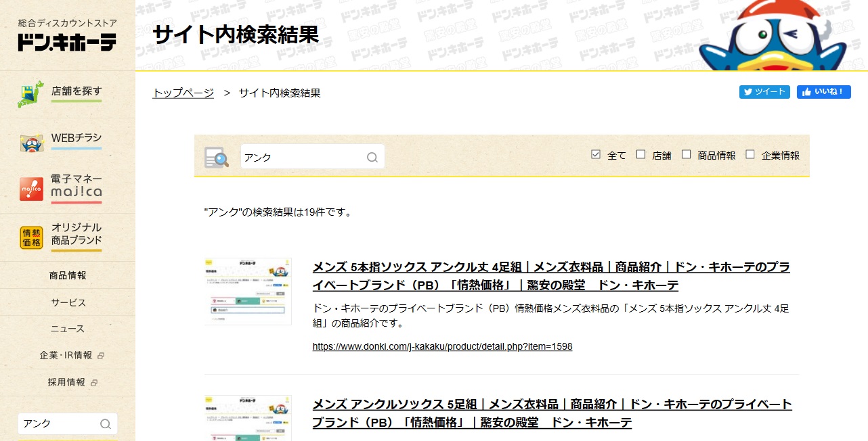
Task: Click the ツイート button
Action: tap(764, 92)
